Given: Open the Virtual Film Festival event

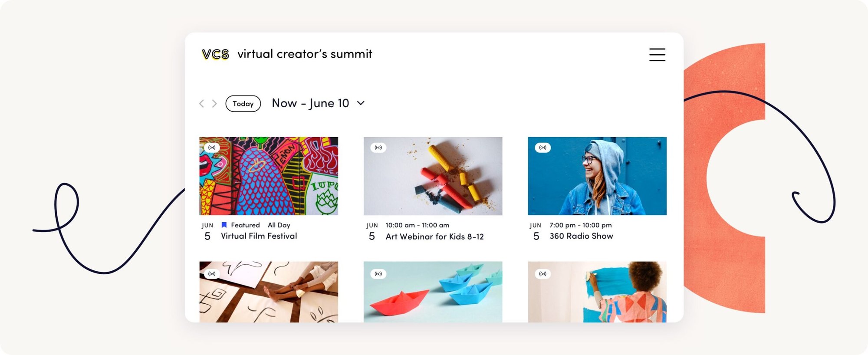Looking at the screenshot, I should pos(258,236).
